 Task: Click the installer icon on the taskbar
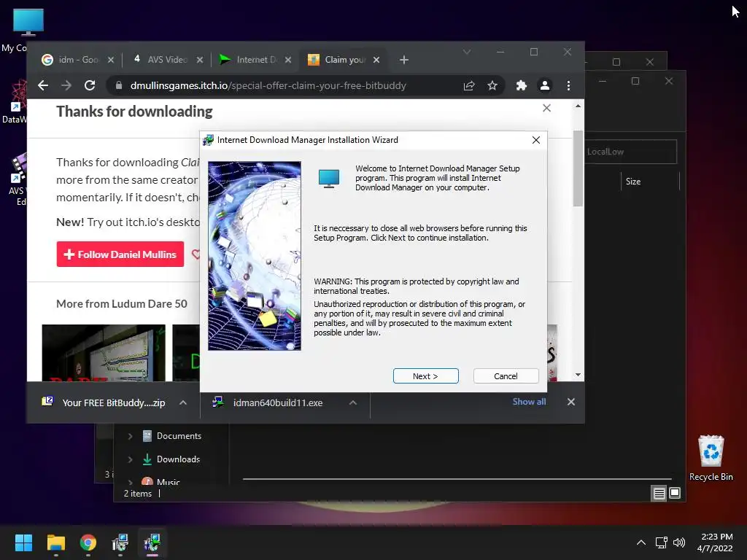[x=120, y=542]
